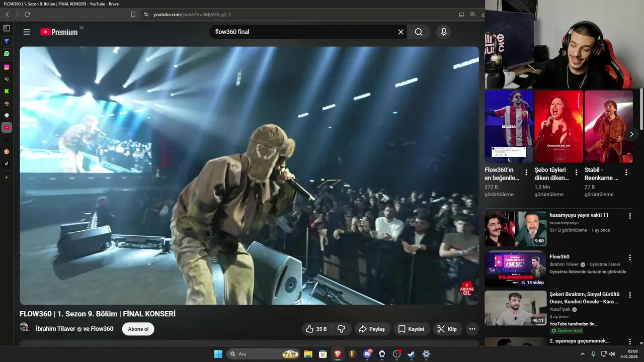Image resolution: width=644 pixels, height=362 pixels.
Task: Open Steam from taskbar
Action: tap(411, 354)
